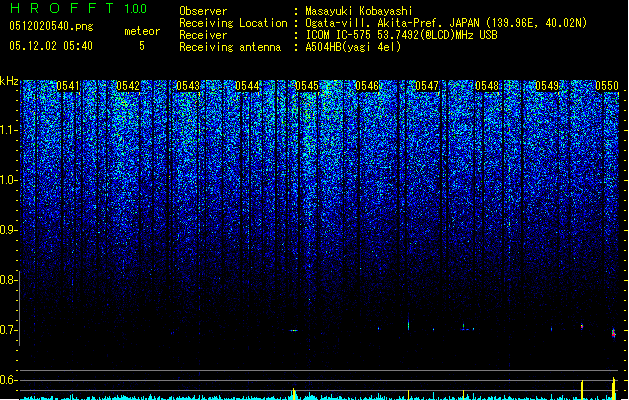Select the Ogata-vill. Akita-Pref. JAPAN location text
This screenshot has width=629, height=400.
(446, 23)
